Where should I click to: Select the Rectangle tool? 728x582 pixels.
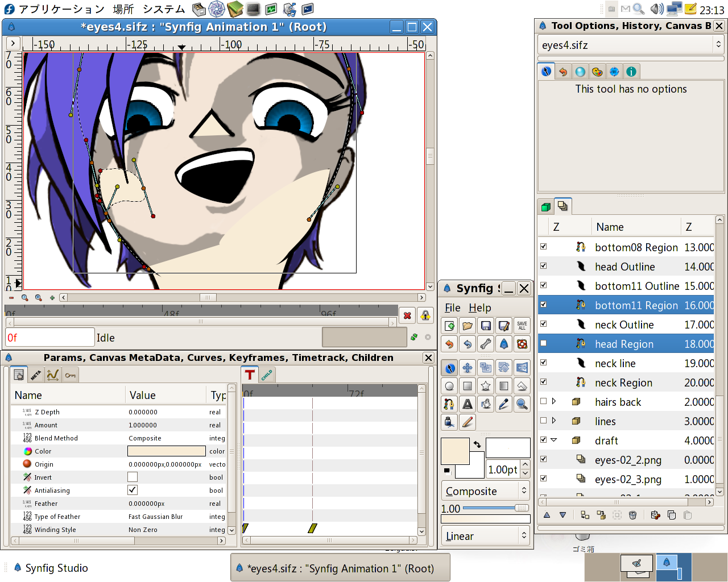click(468, 386)
